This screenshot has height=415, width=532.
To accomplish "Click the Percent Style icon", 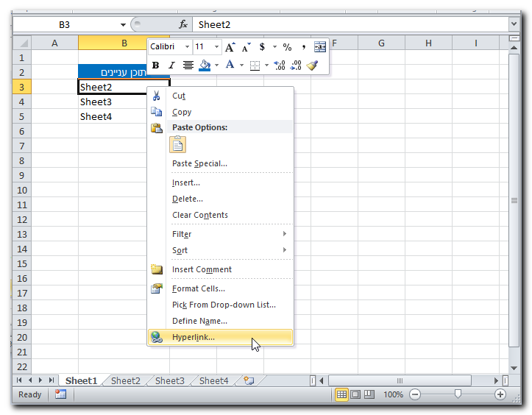I will click(x=287, y=47).
